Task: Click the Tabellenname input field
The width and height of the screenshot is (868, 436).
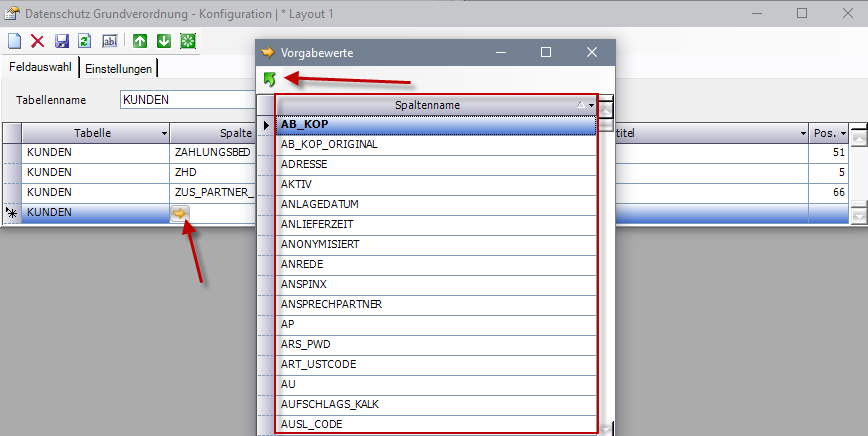Action: coord(186,100)
